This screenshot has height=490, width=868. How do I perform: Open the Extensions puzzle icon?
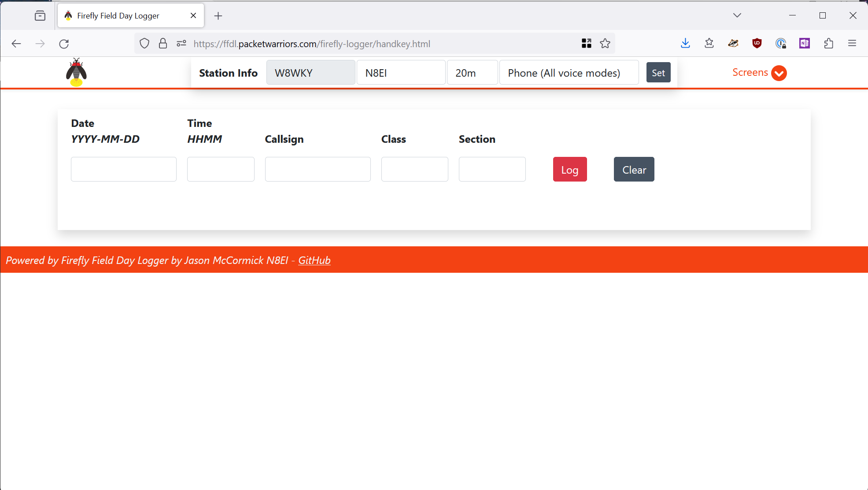coord(828,43)
